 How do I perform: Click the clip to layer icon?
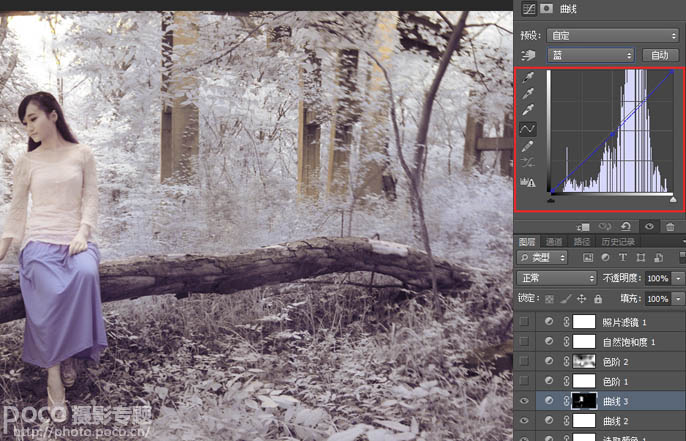click(583, 227)
